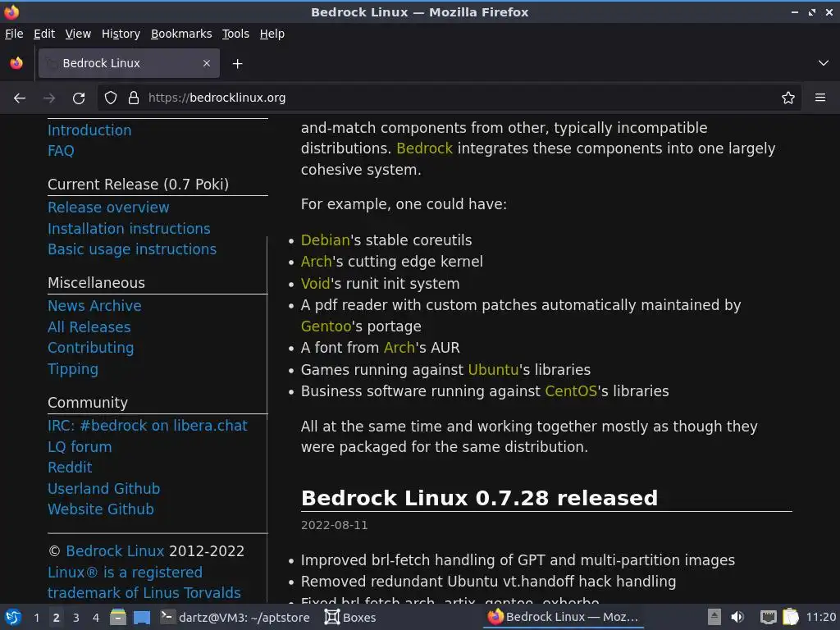This screenshot has height=630, width=840.
Task: Switch to terminal dartz@VM3 window
Action: [x=235, y=618]
